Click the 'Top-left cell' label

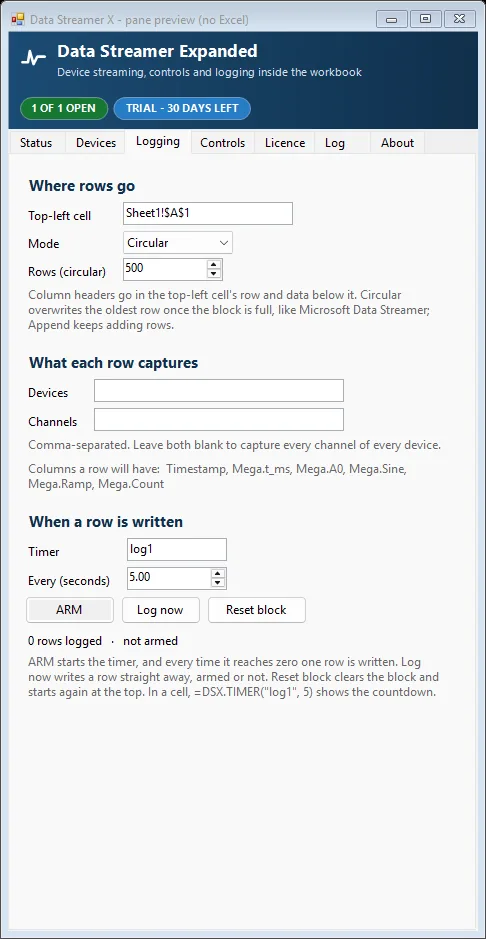pos(59,216)
